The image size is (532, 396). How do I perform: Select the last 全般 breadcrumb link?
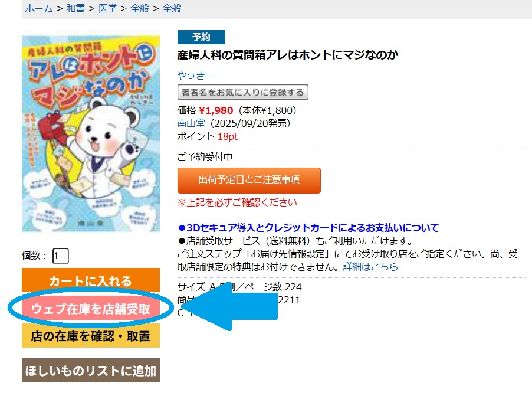coord(172,8)
